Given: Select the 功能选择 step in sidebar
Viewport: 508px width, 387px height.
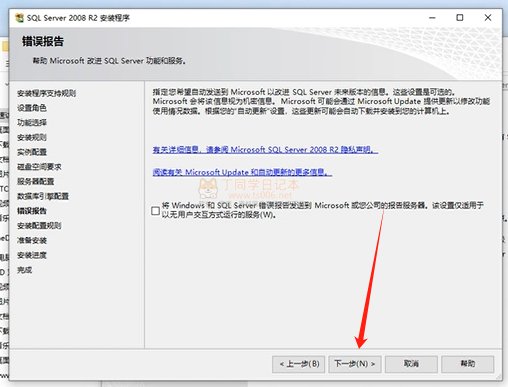Looking at the screenshot, I should tap(32, 123).
